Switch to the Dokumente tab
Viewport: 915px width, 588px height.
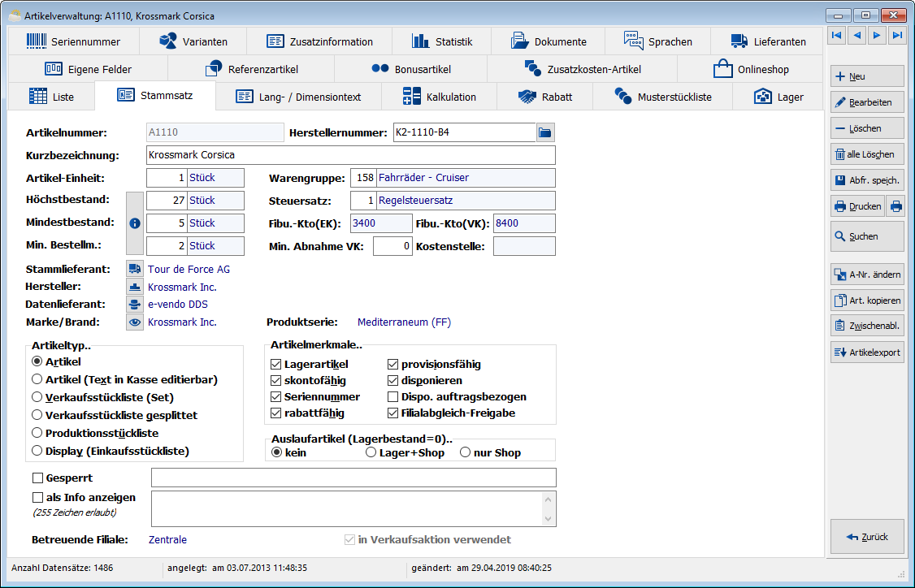(548, 41)
